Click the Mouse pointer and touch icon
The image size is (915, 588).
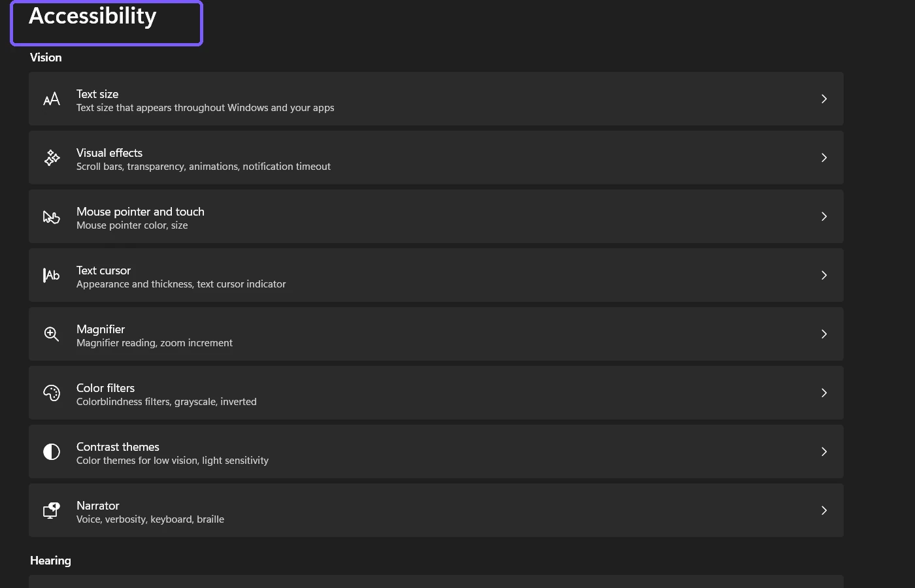52,217
